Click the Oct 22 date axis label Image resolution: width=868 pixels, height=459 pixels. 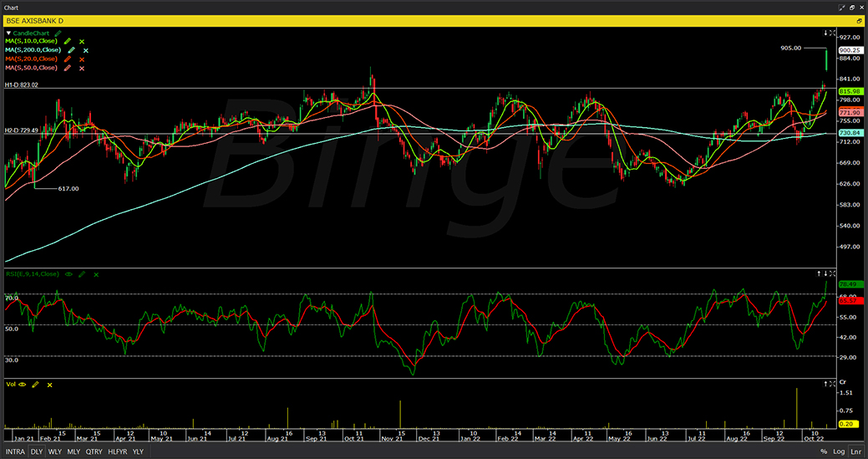pos(815,438)
